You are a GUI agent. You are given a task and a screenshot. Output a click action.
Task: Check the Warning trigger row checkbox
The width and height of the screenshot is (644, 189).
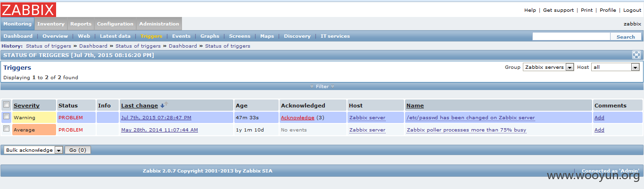[6, 116]
